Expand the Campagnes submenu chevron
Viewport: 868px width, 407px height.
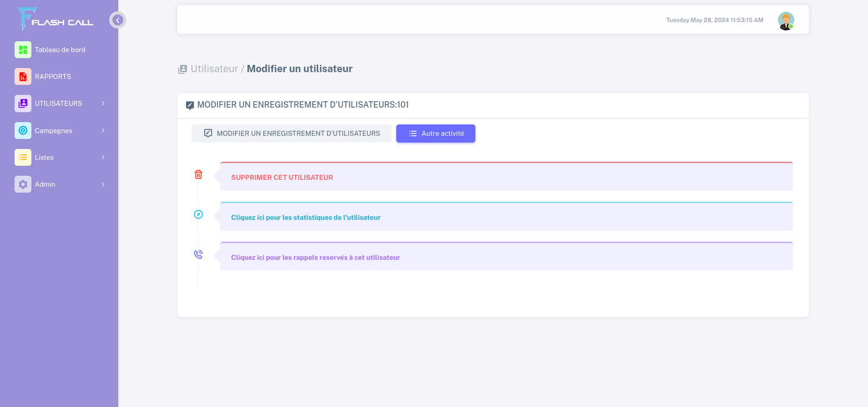pos(103,131)
